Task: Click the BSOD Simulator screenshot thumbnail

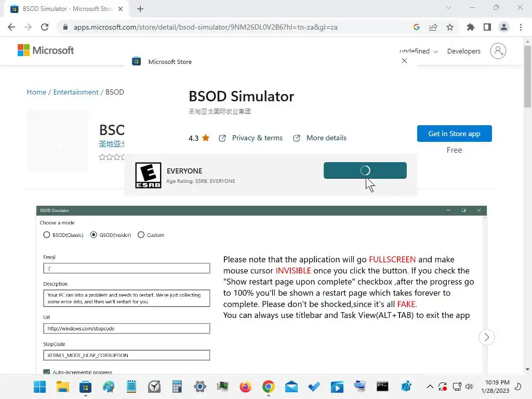Action: tap(261, 290)
